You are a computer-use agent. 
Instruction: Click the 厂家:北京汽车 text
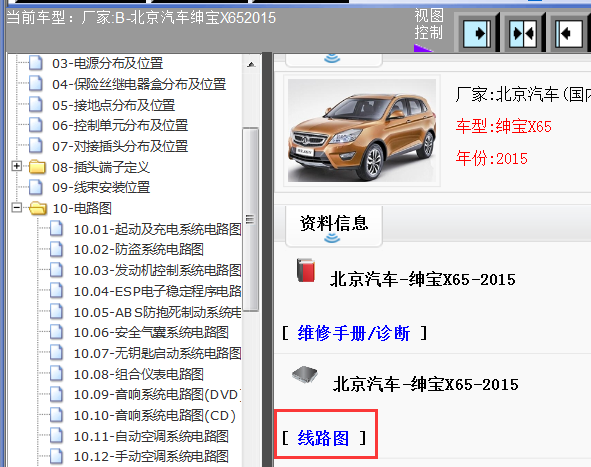click(523, 94)
